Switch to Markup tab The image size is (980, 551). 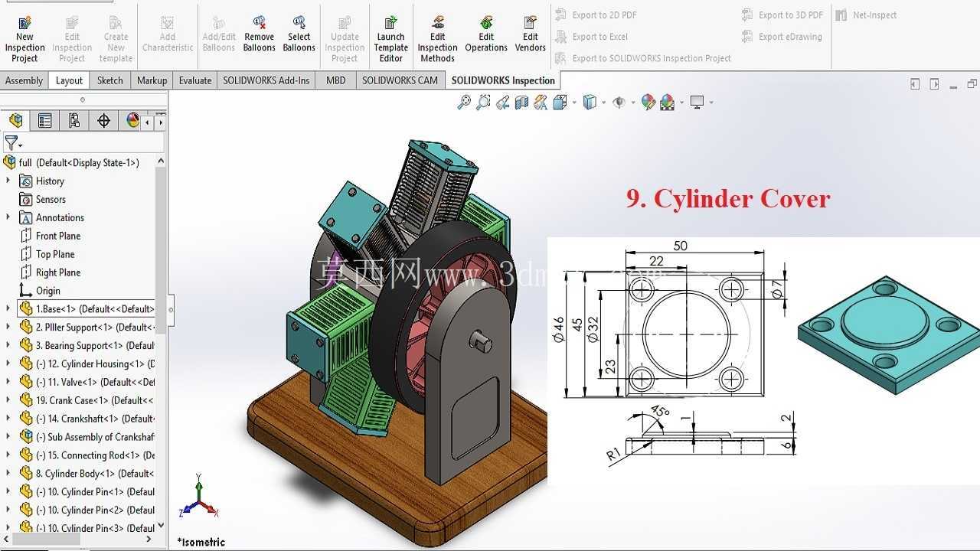[152, 80]
